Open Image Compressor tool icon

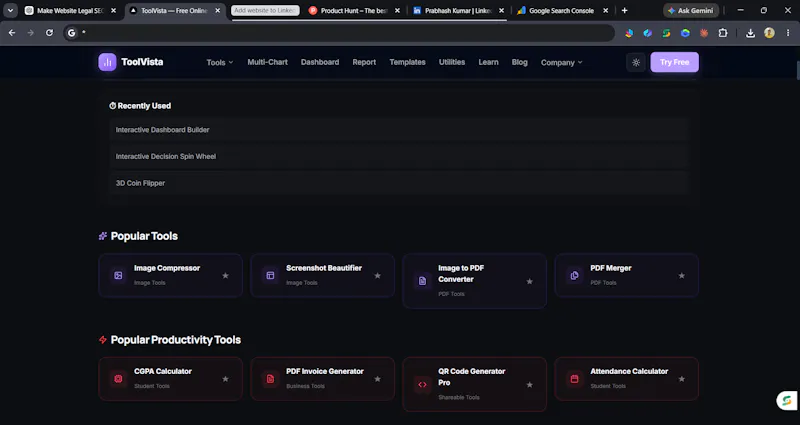pos(118,276)
